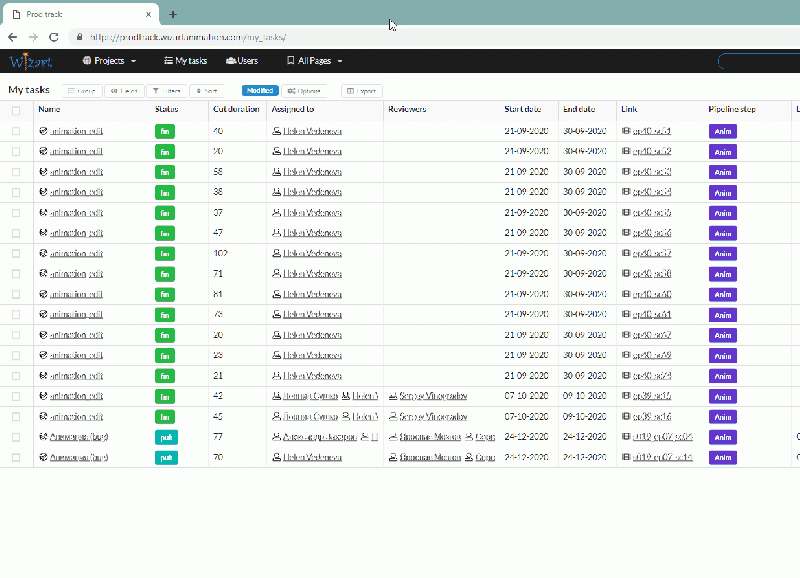
Task: Click the Export button
Action: (x=361, y=90)
